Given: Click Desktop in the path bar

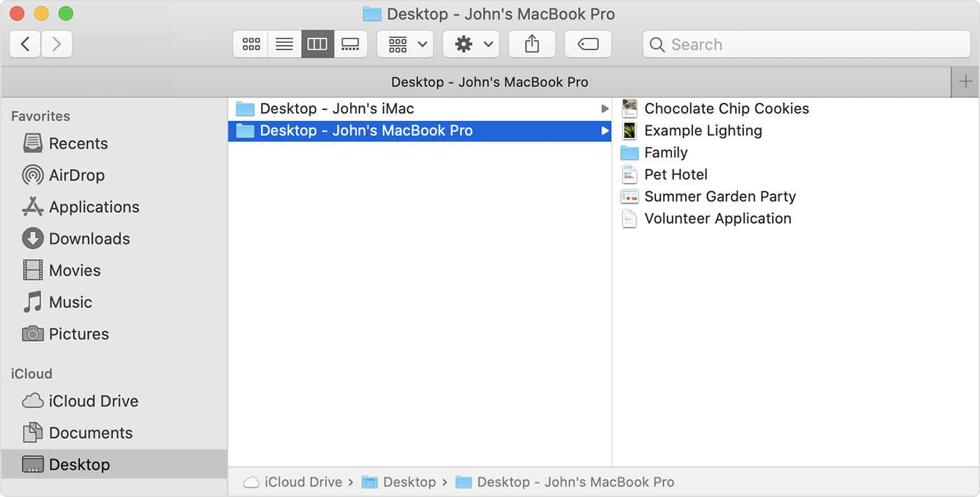Looking at the screenshot, I should (399, 482).
